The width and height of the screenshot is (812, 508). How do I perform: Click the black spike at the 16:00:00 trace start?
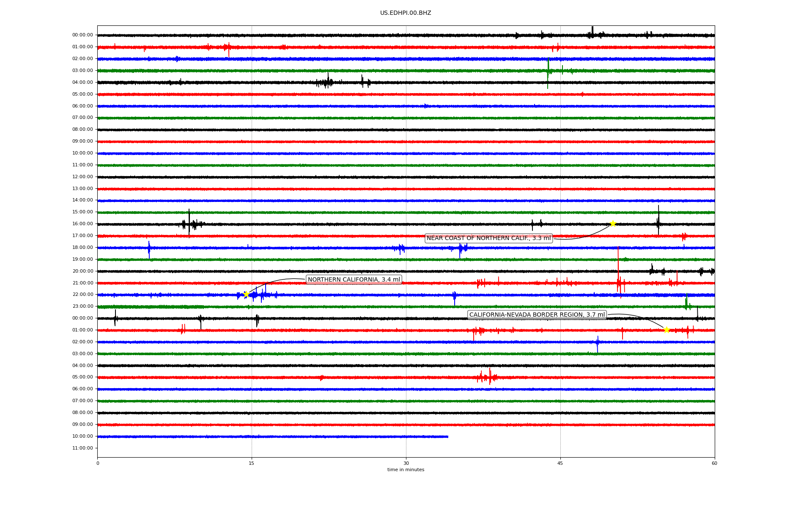[189, 222]
